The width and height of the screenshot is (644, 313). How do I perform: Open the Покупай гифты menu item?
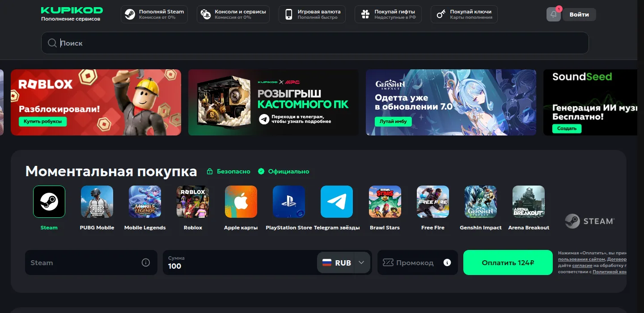388,14
